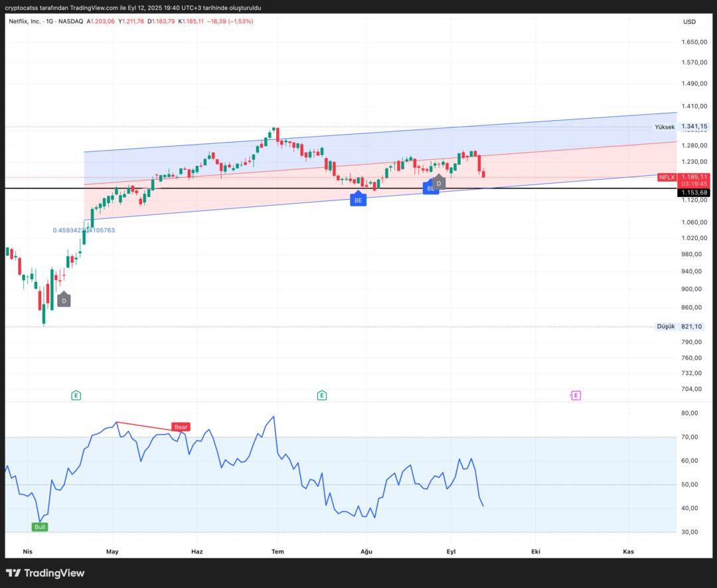Click the 1.060,00 price axis label

coord(694,222)
